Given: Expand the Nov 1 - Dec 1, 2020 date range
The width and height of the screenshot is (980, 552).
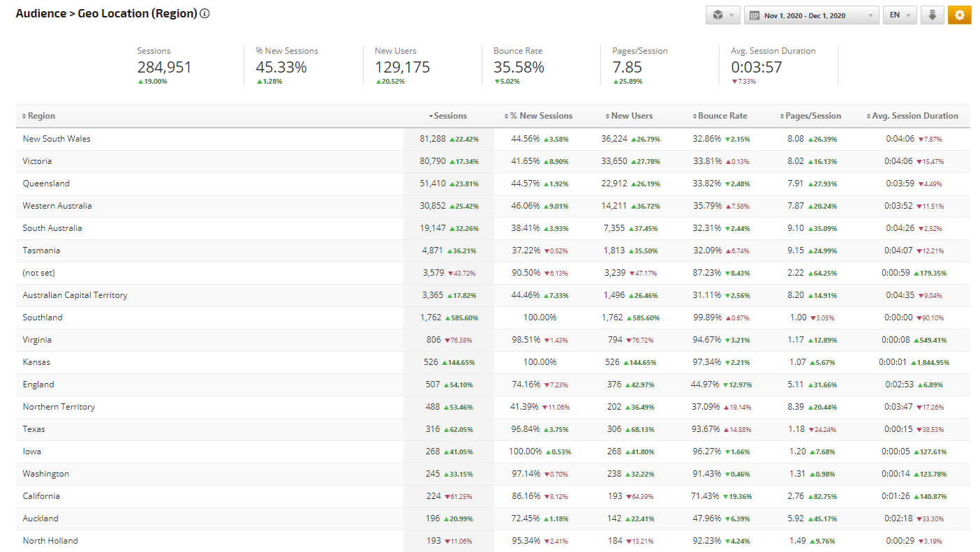Looking at the screenshot, I should pyautogui.click(x=811, y=15).
